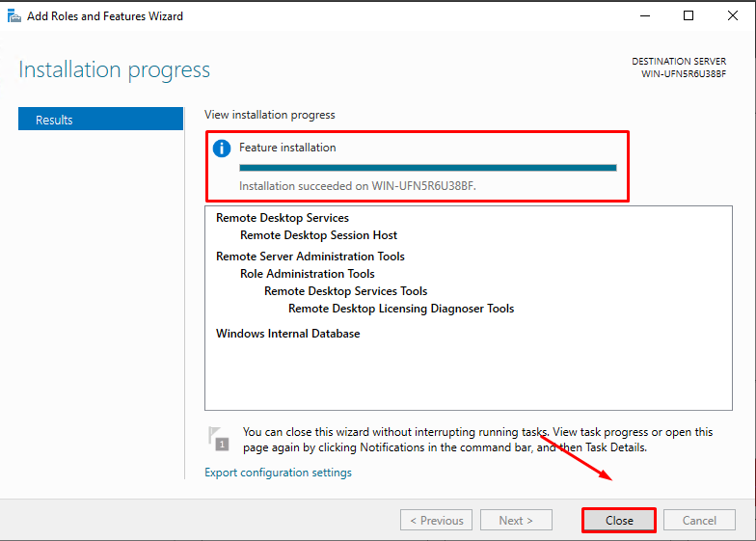The height and width of the screenshot is (541, 756).
Task: Click the Windows Internal Database entry
Action: [x=287, y=334]
